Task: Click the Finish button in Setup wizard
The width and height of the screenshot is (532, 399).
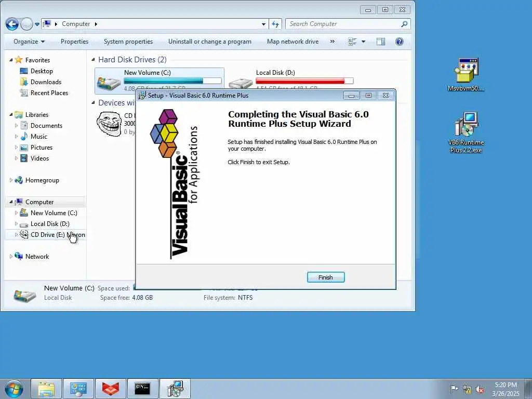Action: 325,277
